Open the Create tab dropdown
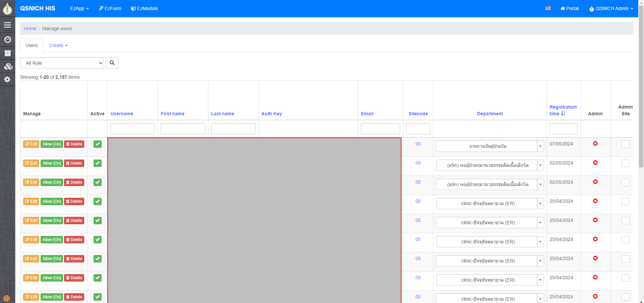Screen dimensions: 644x303 tap(58, 45)
